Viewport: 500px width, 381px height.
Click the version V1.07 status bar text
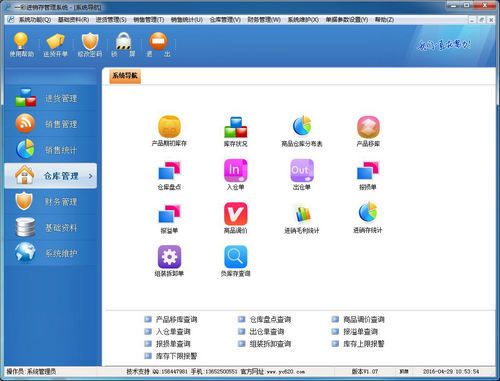click(x=365, y=371)
